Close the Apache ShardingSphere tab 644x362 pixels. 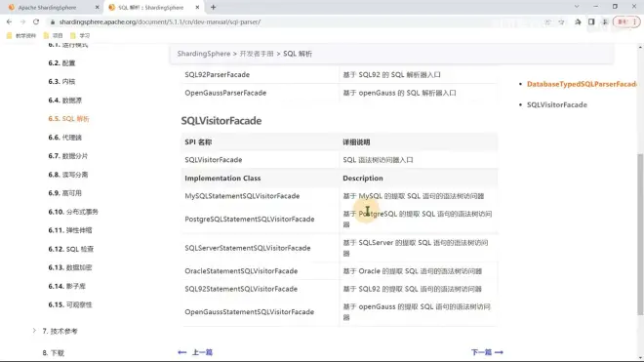coord(97,8)
